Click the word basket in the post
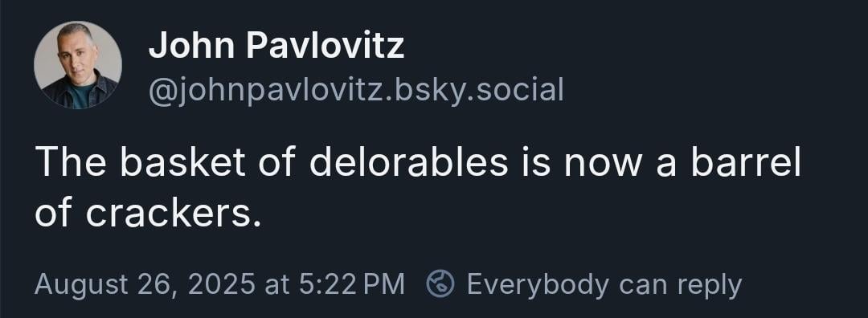Screen dimensions: 868x318 point(182,162)
